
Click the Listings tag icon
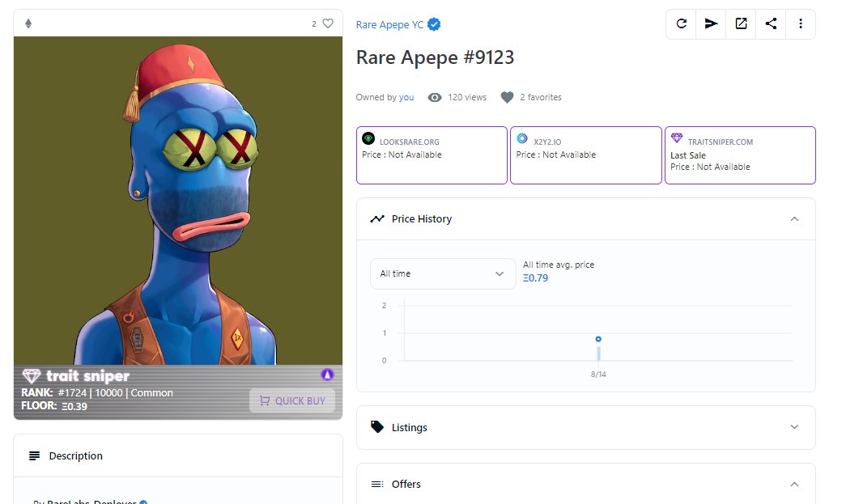pos(377,427)
